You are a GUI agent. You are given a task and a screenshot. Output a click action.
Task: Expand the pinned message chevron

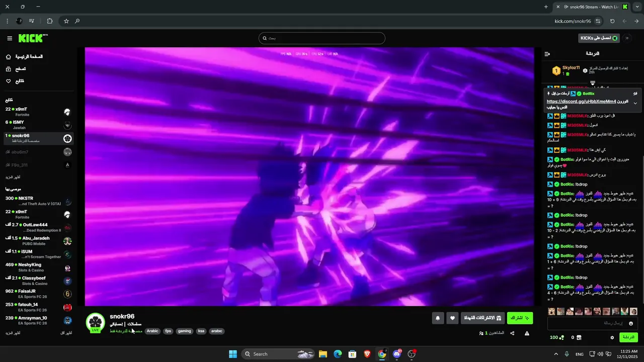(x=635, y=103)
